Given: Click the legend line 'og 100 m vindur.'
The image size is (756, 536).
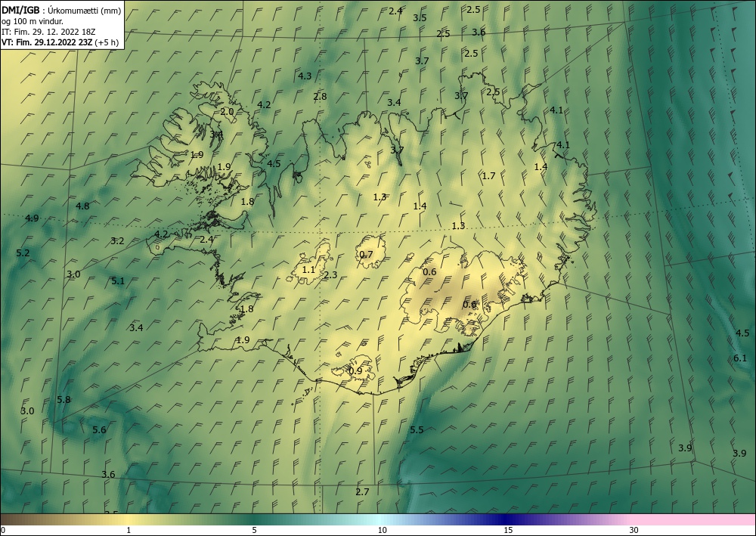Looking at the screenshot, I should click(33, 21).
